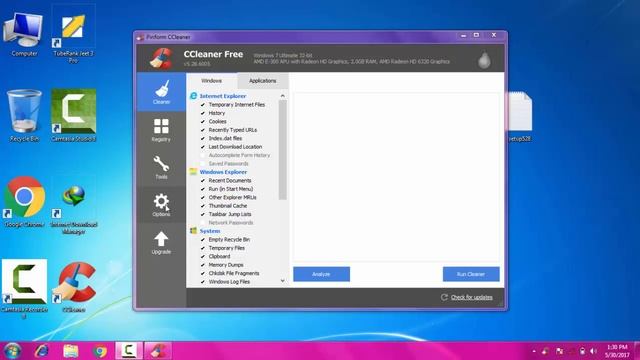
Task: Uncheck Empty Recycle Bin
Action: [203, 240]
